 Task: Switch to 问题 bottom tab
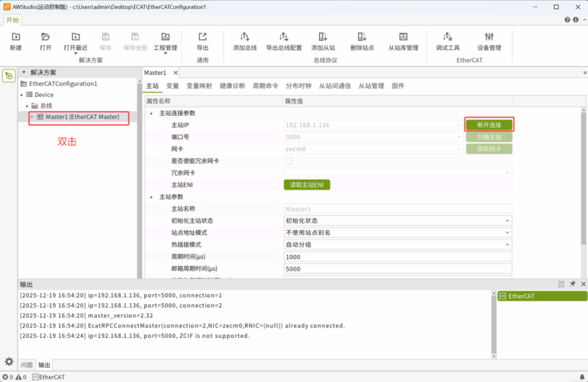(27, 365)
